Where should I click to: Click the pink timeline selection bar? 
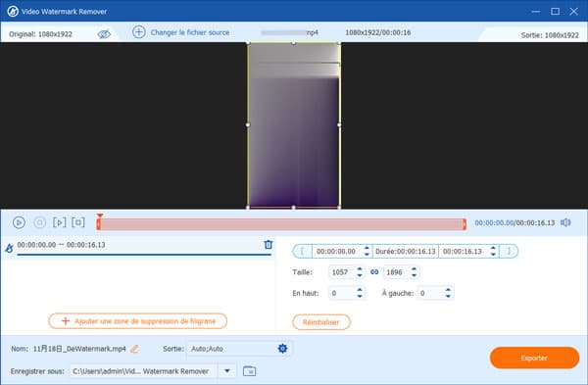coord(281,224)
